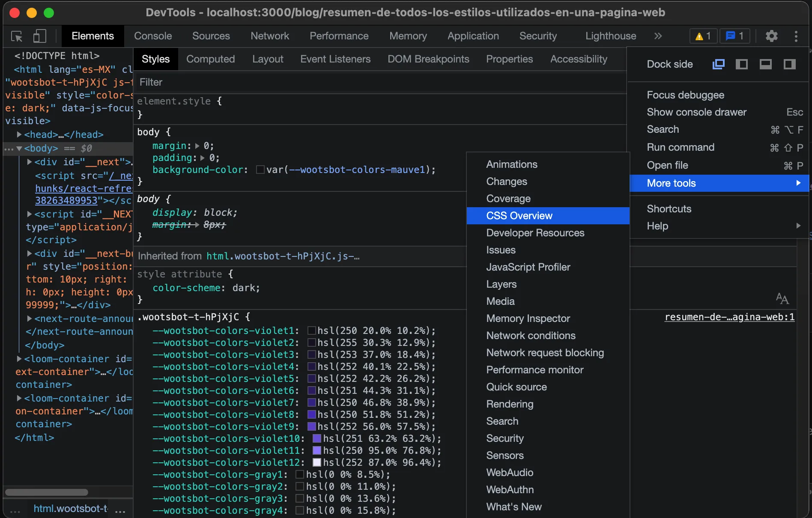The width and height of the screenshot is (812, 518).
Task: Switch to the Computed tab
Action: (210, 59)
